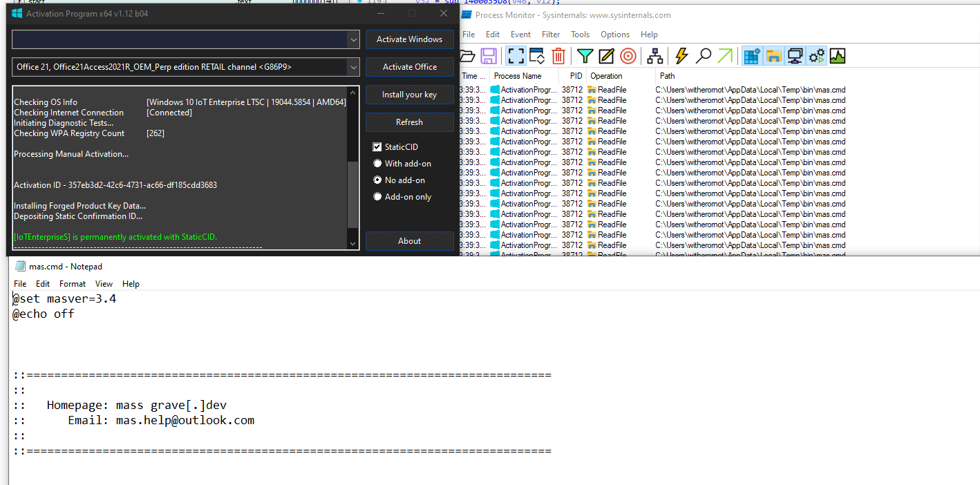Viewport: 980px width, 485px height.
Task: Toggle Registry activity filter icon
Action: pyautogui.click(x=752, y=56)
